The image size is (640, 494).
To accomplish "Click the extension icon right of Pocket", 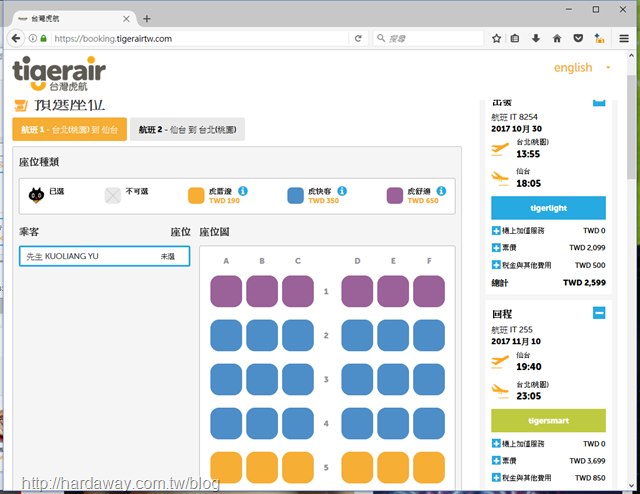I will point(599,38).
